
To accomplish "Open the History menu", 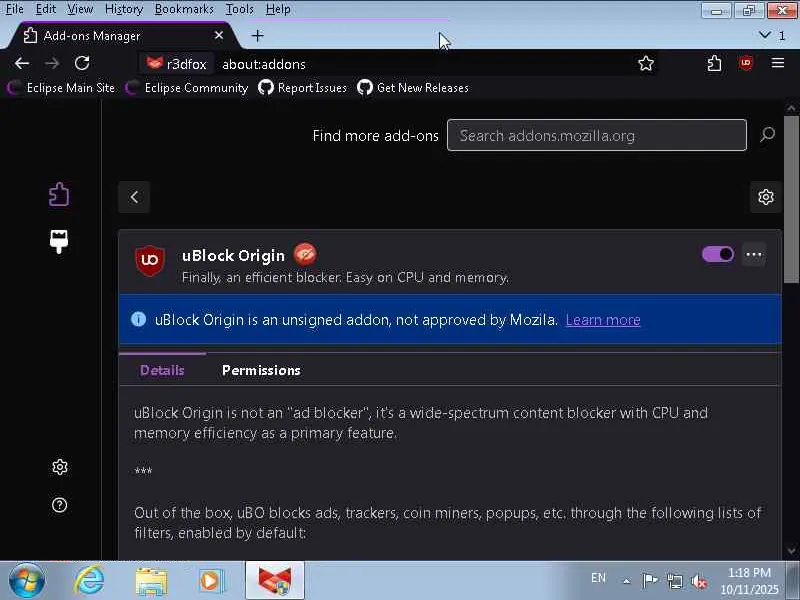I will [x=124, y=9].
